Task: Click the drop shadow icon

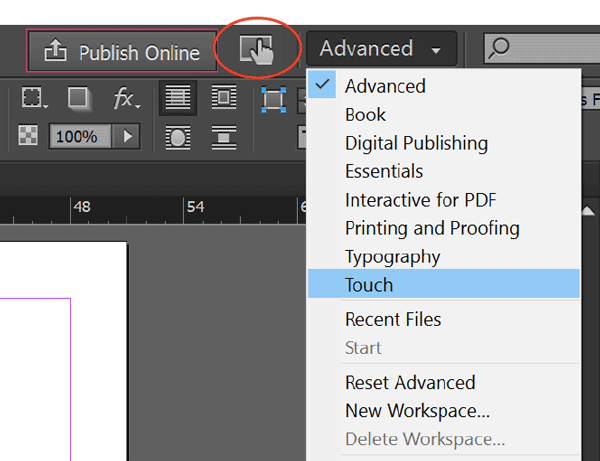Action: [80, 98]
